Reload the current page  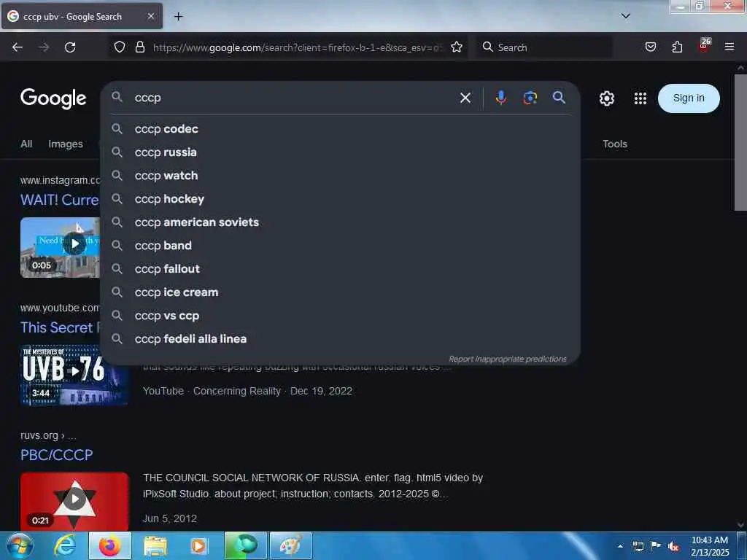70,47
